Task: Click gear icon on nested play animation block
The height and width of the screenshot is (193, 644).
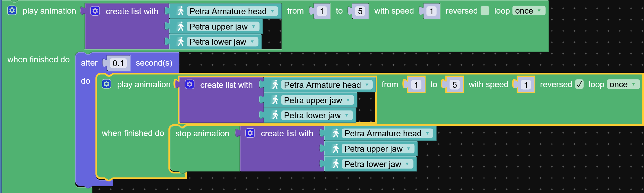Action: click(x=106, y=84)
